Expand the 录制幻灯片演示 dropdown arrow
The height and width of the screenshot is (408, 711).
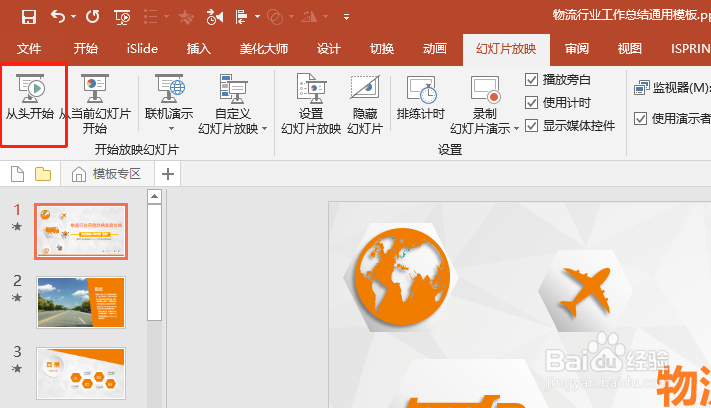pyautogui.click(x=516, y=129)
